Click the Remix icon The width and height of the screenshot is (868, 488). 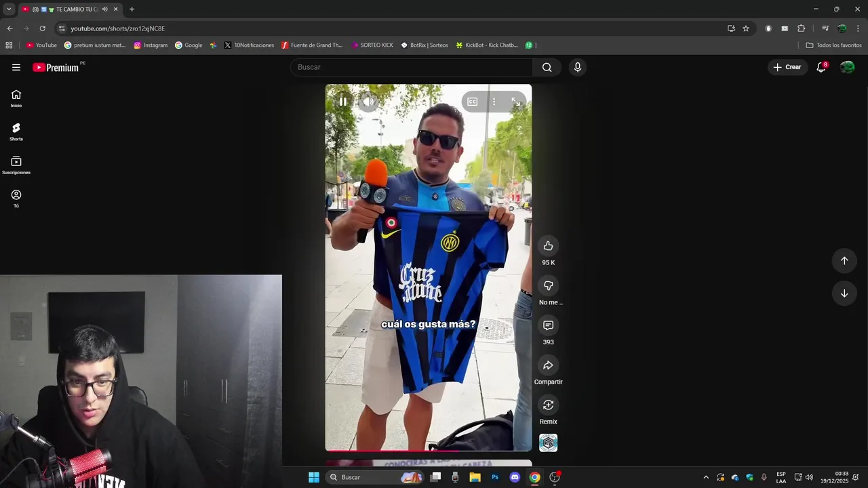coord(548,405)
